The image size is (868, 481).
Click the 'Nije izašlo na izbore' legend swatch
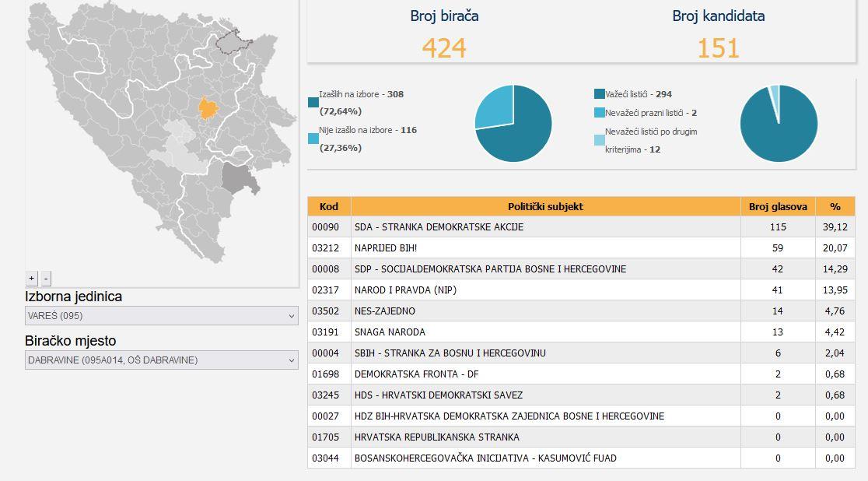point(313,139)
